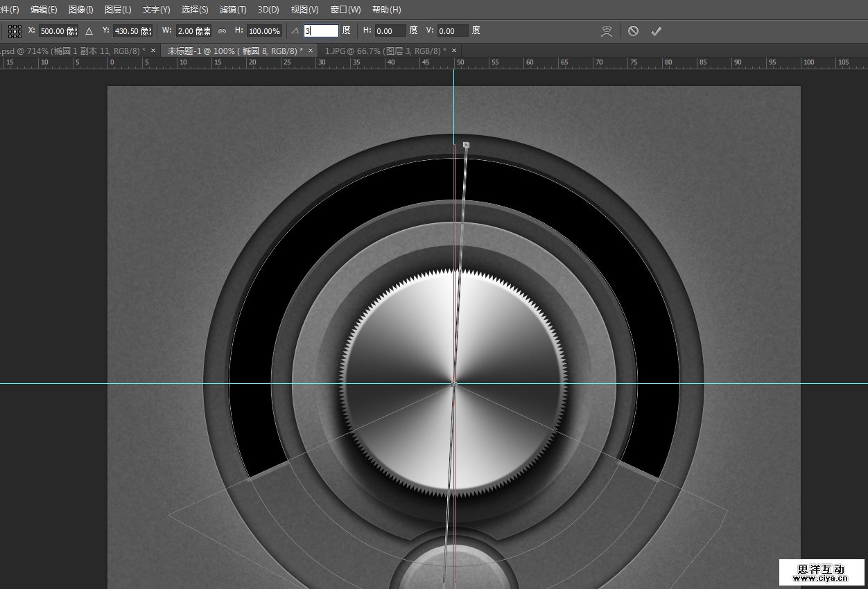Switch to warp mode icon
Image resolution: width=868 pixels, height=589 pixels.
[607, 31]
